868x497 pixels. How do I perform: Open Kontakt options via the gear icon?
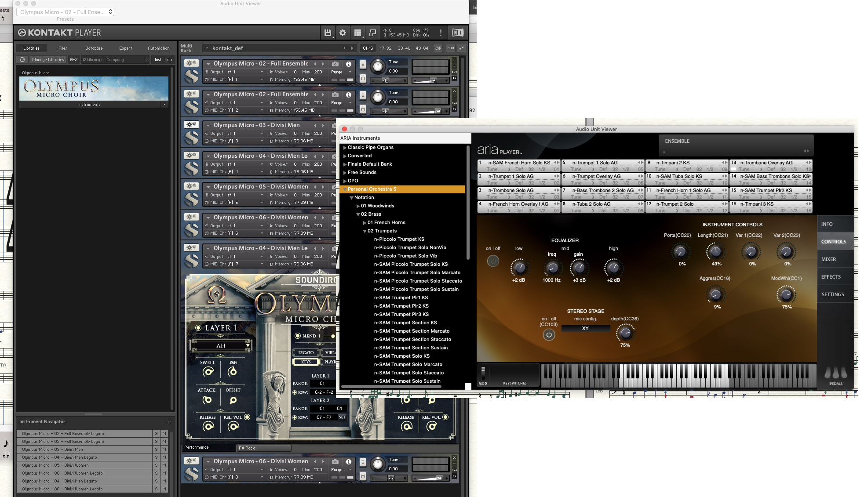point(343,33)
